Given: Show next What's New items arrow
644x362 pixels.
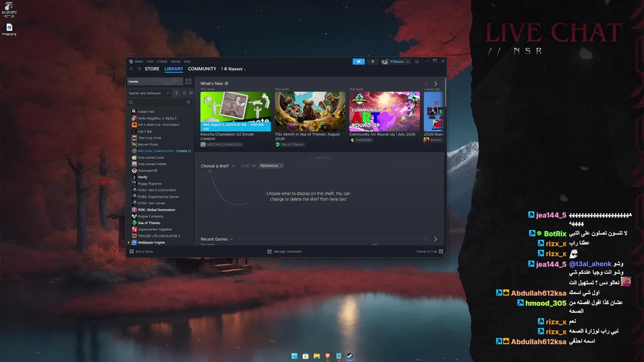Looking at the screenshot, I should tap(436, 83).
